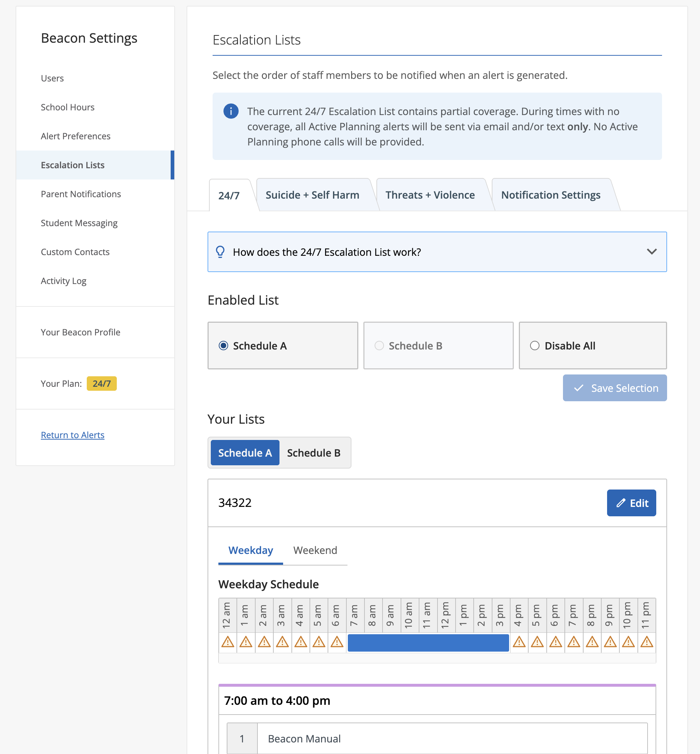Viewport: 700px width, 754px height.
Task: Click the warning icon under 5 pm
Action: point(537,642)
